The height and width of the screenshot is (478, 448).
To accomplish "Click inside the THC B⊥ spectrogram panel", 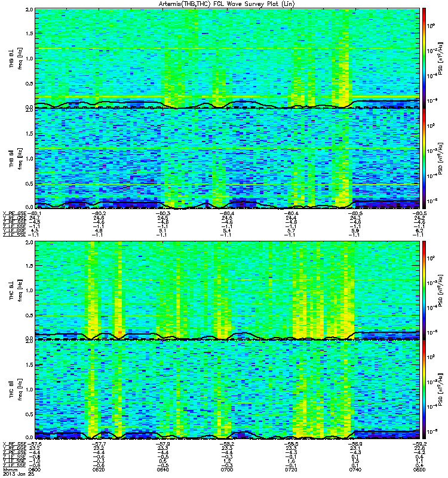I will coord(228,290).
